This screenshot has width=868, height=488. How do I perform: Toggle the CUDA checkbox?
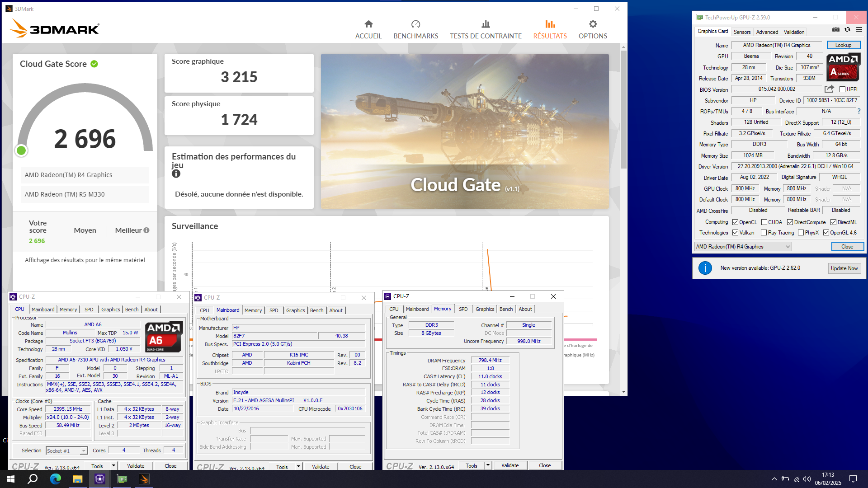[x=764, y=222]
